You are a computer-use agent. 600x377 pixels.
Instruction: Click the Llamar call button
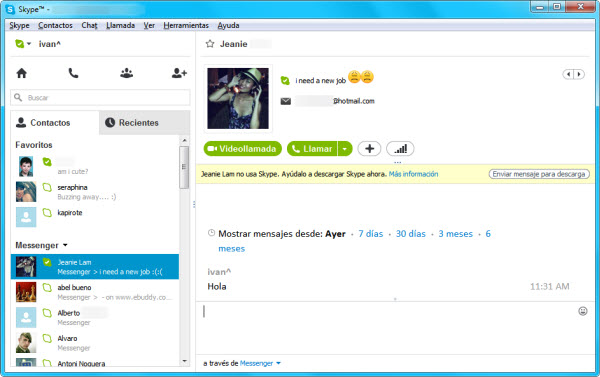point(312,149)
